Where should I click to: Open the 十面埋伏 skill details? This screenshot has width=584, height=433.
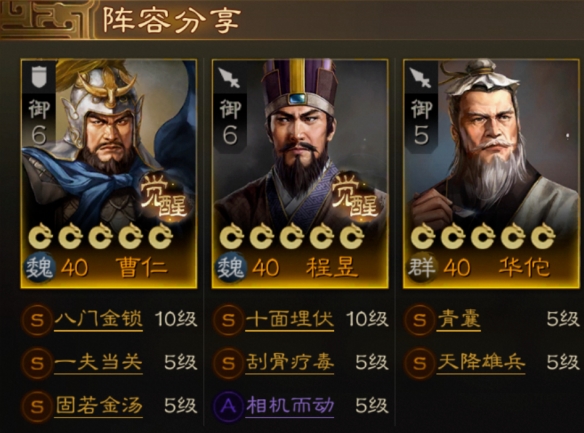[290, 320]
